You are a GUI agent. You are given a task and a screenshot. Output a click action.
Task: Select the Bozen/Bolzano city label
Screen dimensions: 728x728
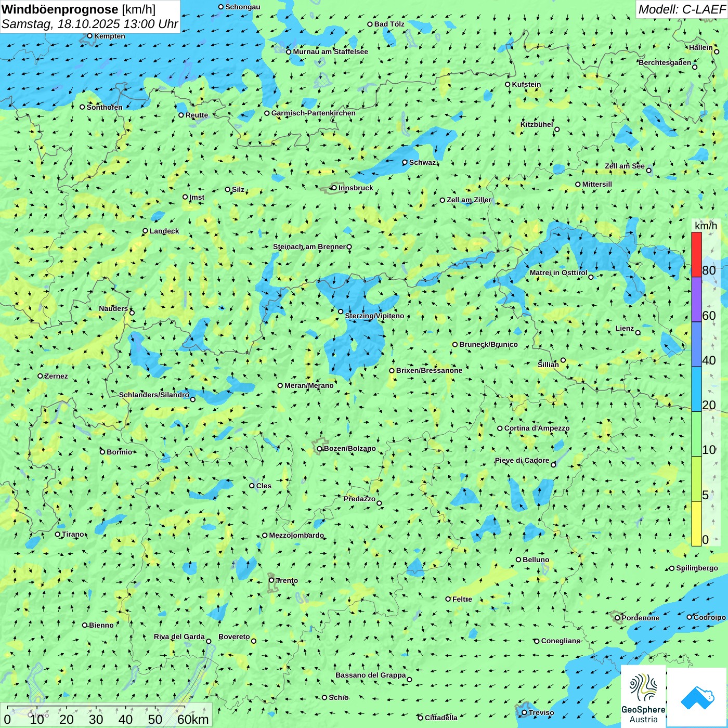click(349, 448)
